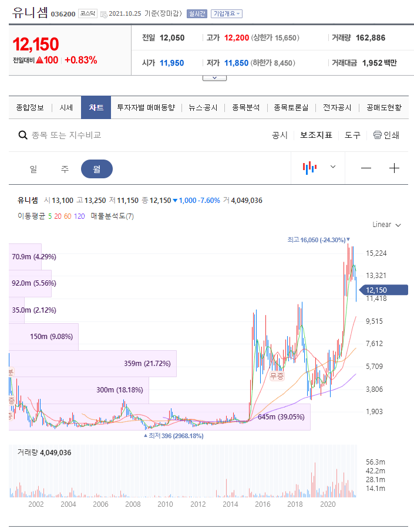Viewport: 414px width, 532px height.
Task: Open the 투자자별 매매동향 tab
Action: pos(146,107)
